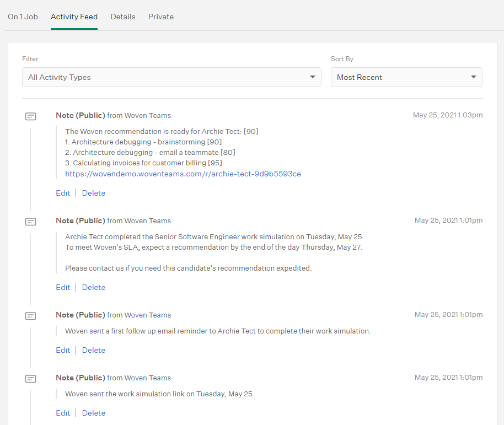Click note icon beside work simulation completed note
This screenshot has height=425, width=504.
(30, 222)
